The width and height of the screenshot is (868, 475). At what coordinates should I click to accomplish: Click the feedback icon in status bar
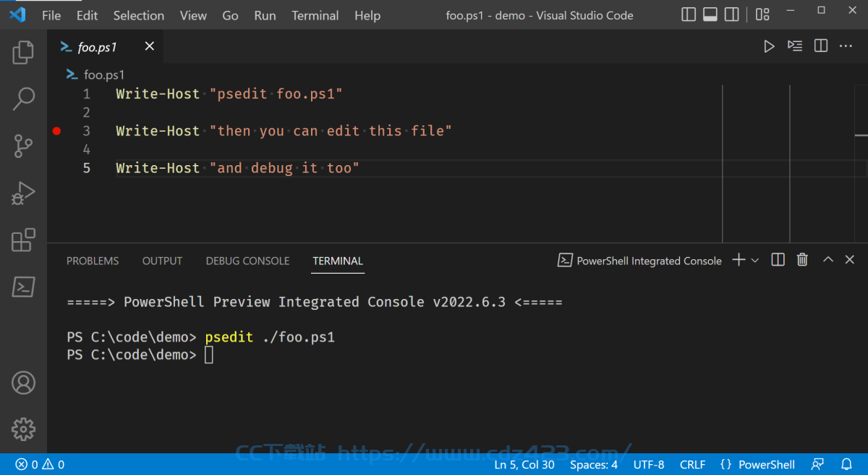pos(818,465)
